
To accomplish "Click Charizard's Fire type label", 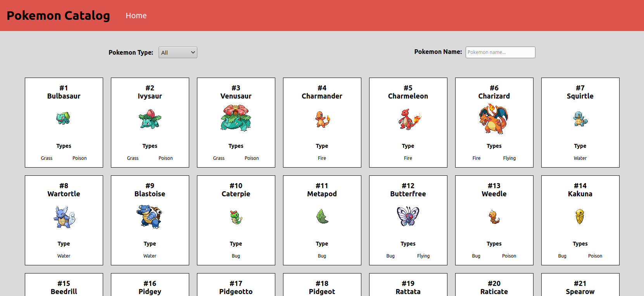I will pos(477,158).
